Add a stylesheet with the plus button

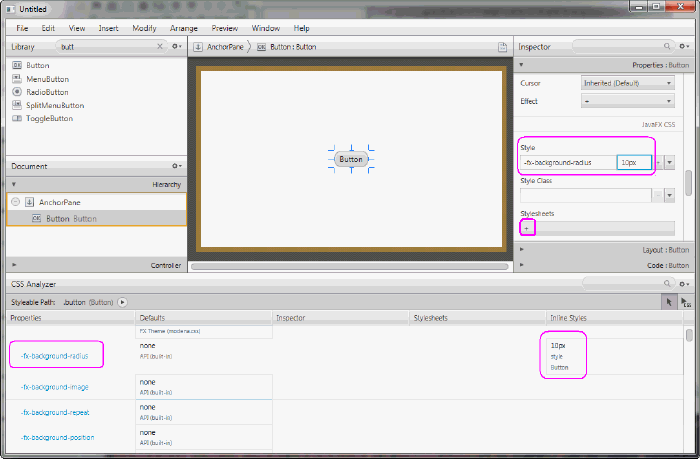pyautogui.click(x=527, y=228)
